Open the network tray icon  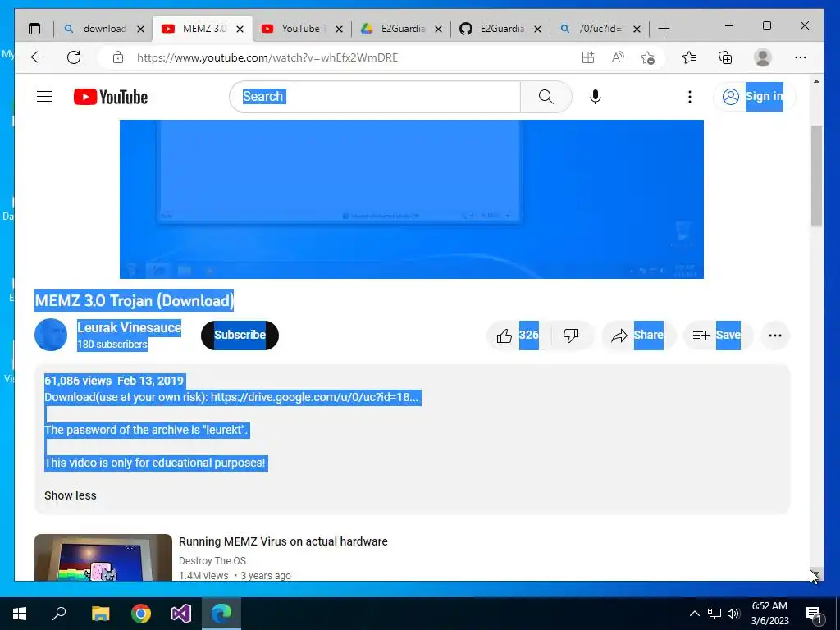pyautogui.click(x=714, y=614)
